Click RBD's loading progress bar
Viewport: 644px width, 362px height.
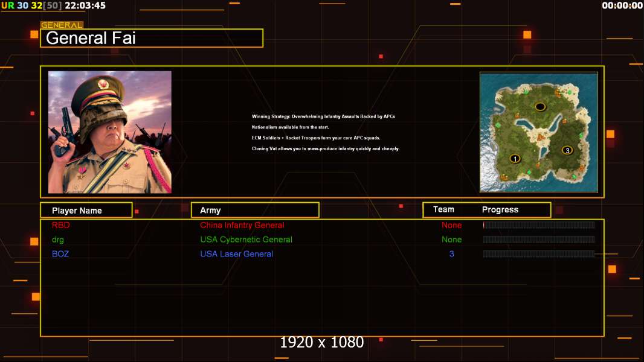click(x=539, y=224)
